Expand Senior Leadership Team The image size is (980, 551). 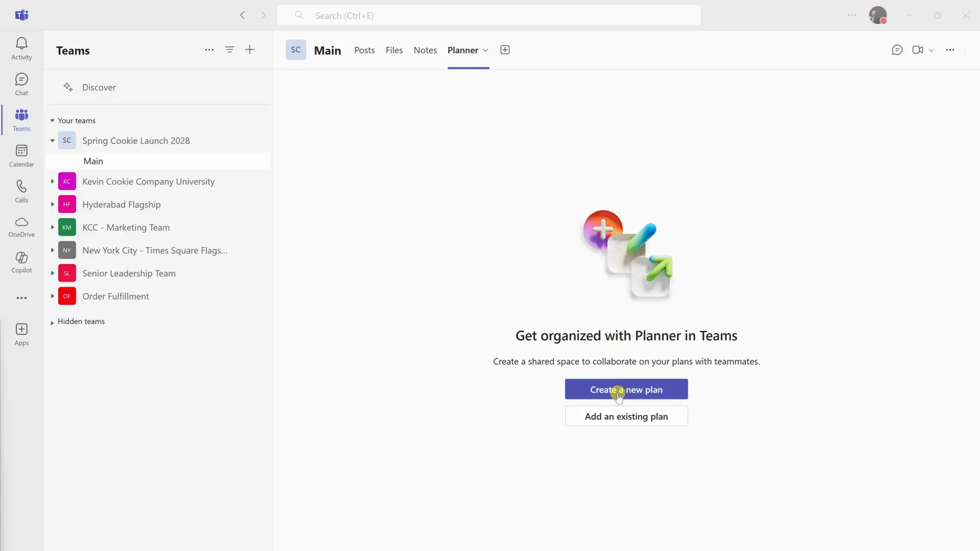[52, 273]
